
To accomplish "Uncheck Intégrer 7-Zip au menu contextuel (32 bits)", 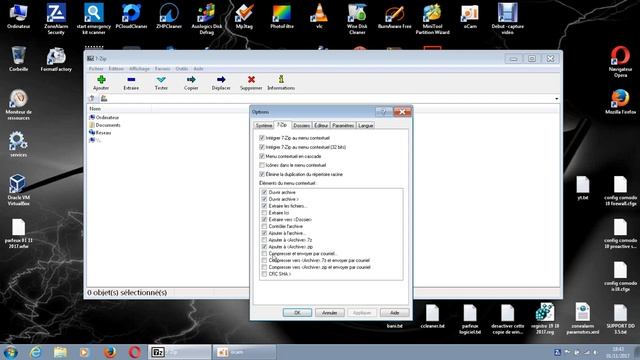I will pos(262,147).
